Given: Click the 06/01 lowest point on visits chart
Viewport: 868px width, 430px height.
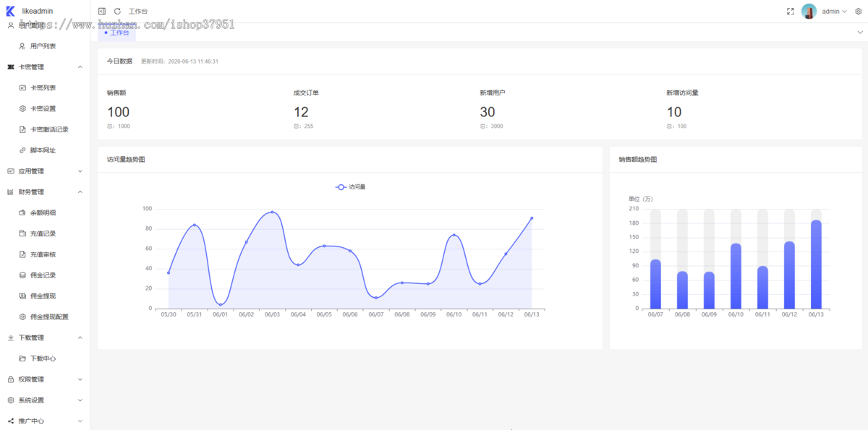Looking at the screenshot, I should tap(221, 304).
